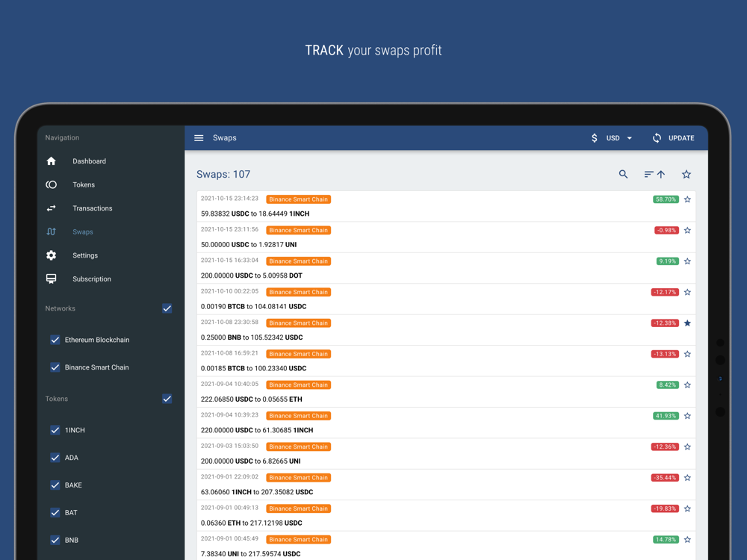The height and width of the screenshot is (560, 747).
Task: Click the UPDATE button
Action: pyautogui.click(x=673, y=138)
